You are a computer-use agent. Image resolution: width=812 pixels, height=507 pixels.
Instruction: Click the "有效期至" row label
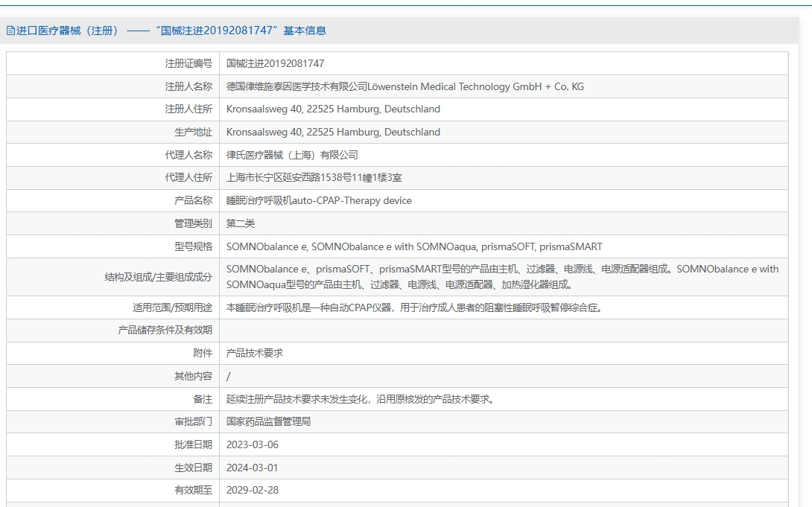[x=193, y=490]
